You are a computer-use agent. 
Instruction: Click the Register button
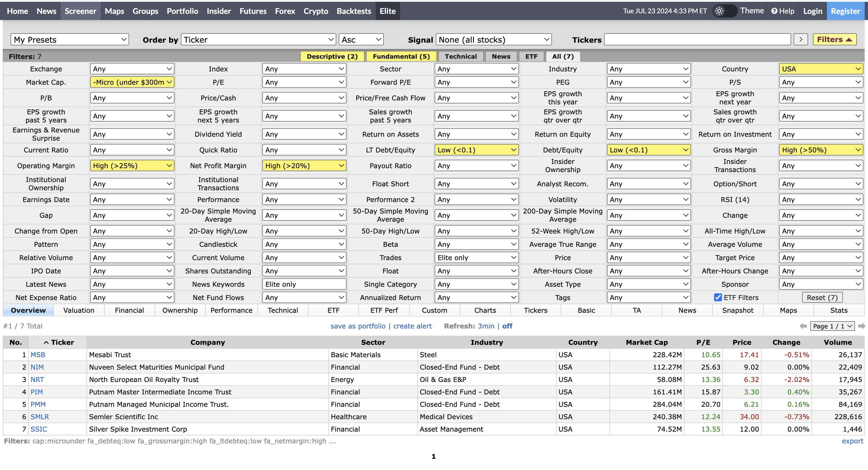845,11
